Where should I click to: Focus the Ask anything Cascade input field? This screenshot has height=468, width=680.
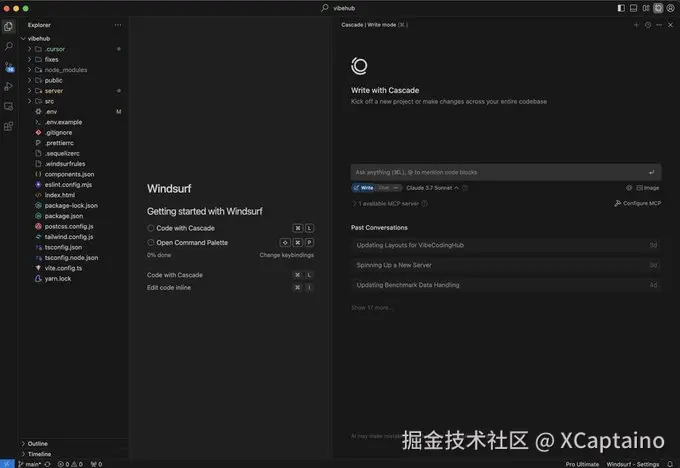[x=506, y=172]
